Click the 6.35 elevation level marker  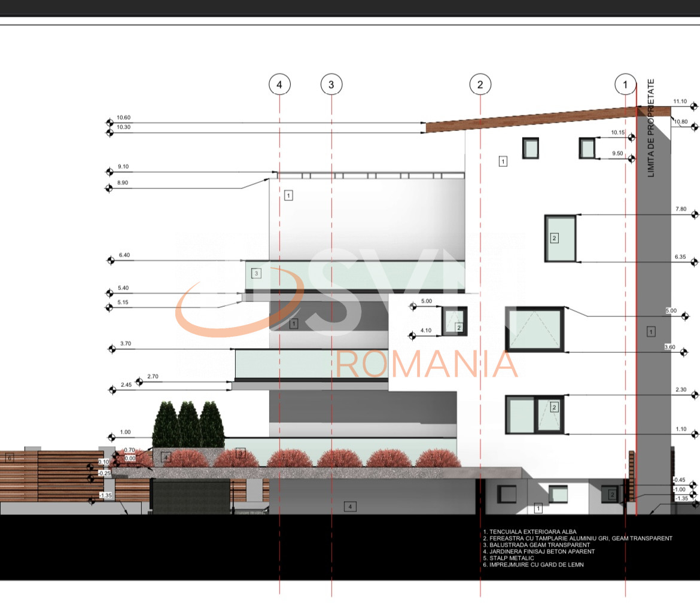click(x=695, y=262)
